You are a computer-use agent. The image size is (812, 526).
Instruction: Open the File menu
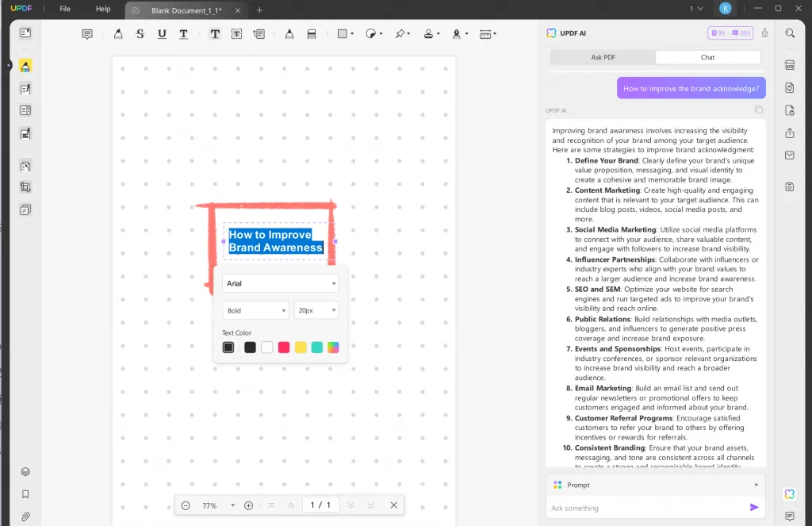pyautogui.click(x=64, y=9)
